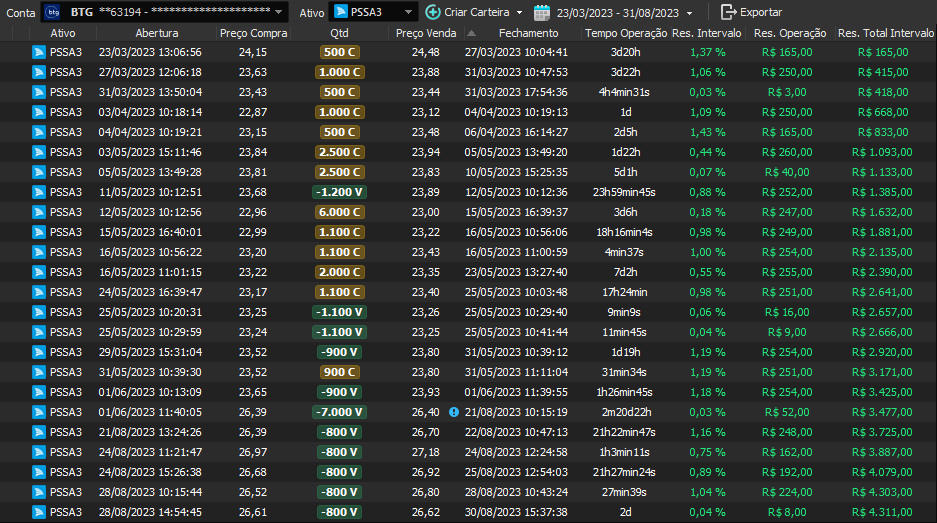937x523 pixels.
Task: Click the Criar Carteira button label
Action: coord(476,12)
